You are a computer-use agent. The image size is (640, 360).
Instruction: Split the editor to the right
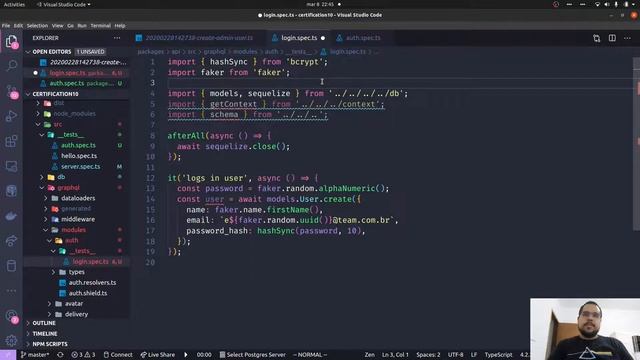pyautogui.click(x=612, y=38)
